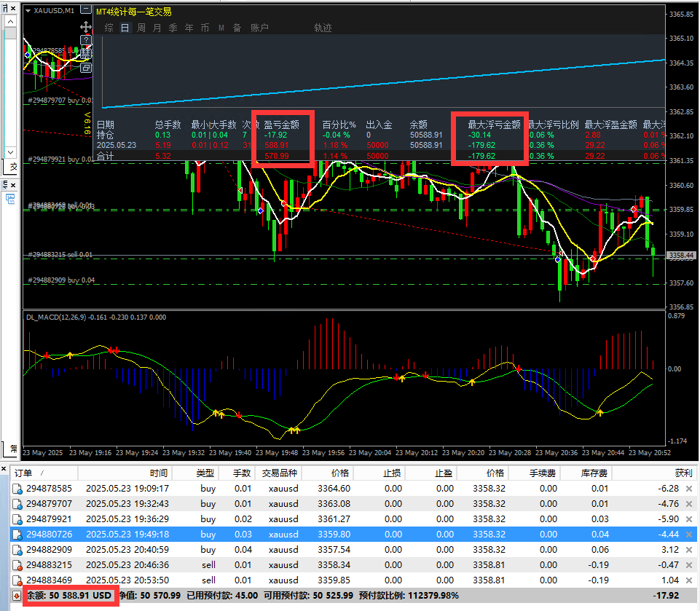700x611 pixels.
Task: Close order 294883215 with its X
Action: pos(689,565)
